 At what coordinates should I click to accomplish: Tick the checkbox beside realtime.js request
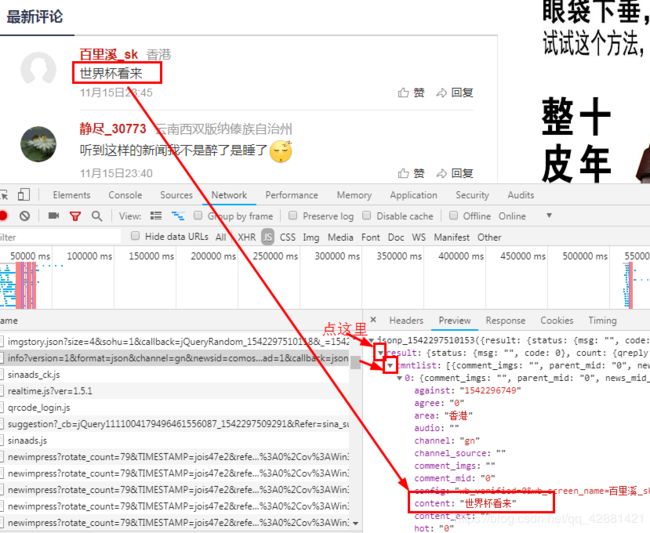[x=1, y=391]
